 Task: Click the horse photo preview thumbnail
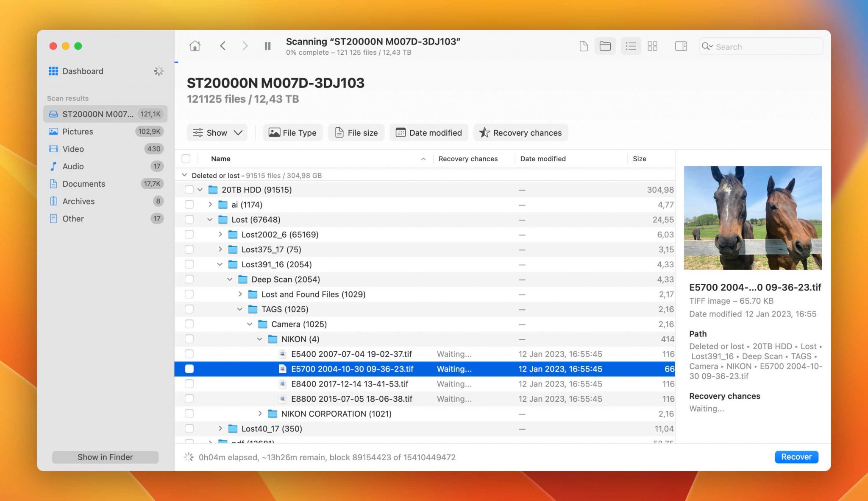click(753, 218)
